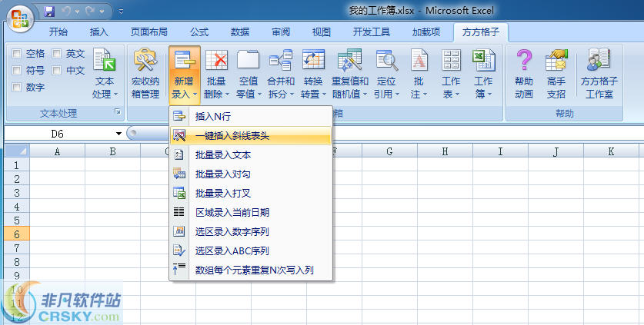Switch to the 加载项 tab
Image resolution: width=644 pixels, height=325 pixels.
(426, 32)
